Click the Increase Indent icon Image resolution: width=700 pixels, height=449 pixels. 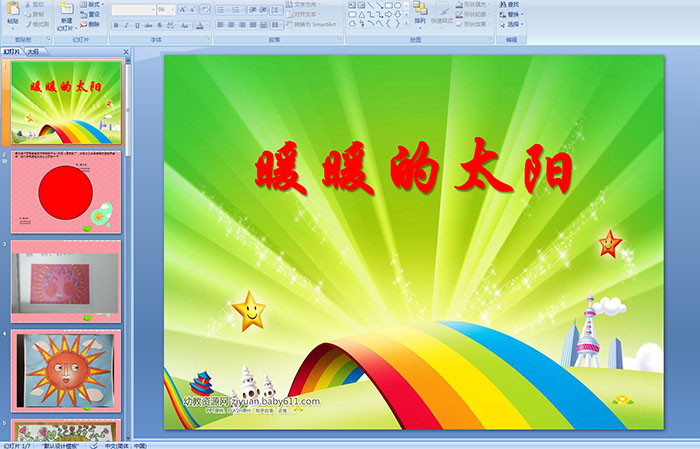pyautogui.click(x=263, y=9)
